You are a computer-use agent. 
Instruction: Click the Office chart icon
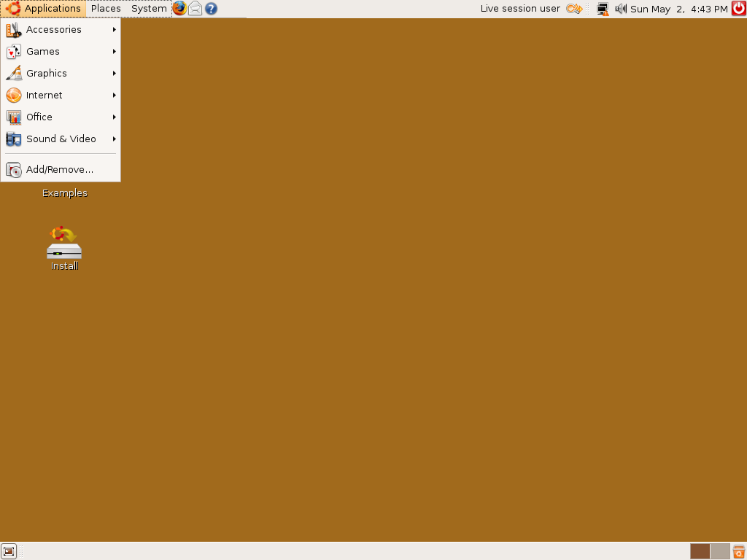tap(14, 117)
